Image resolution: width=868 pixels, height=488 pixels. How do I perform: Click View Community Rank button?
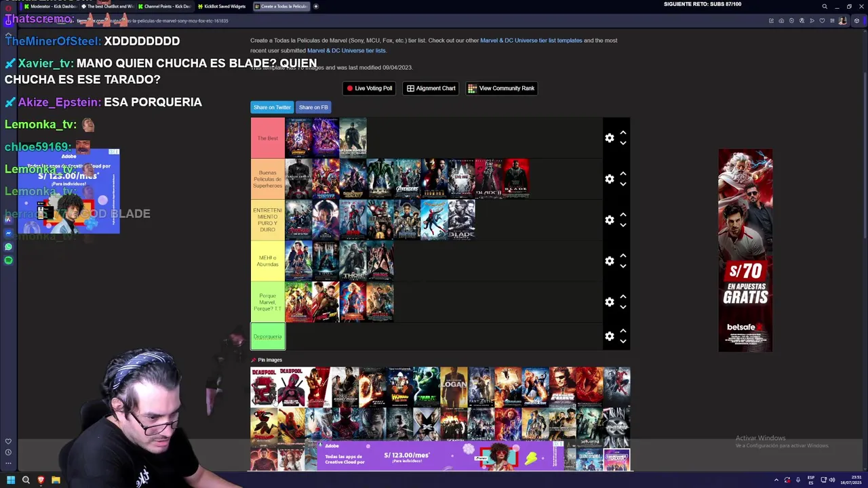[x=502, y=88]
